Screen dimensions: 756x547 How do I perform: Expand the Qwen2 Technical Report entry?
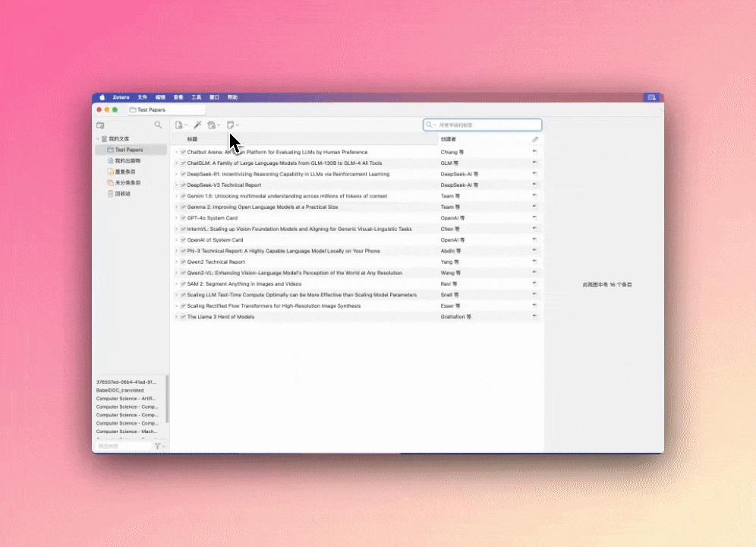coord(176,261)
